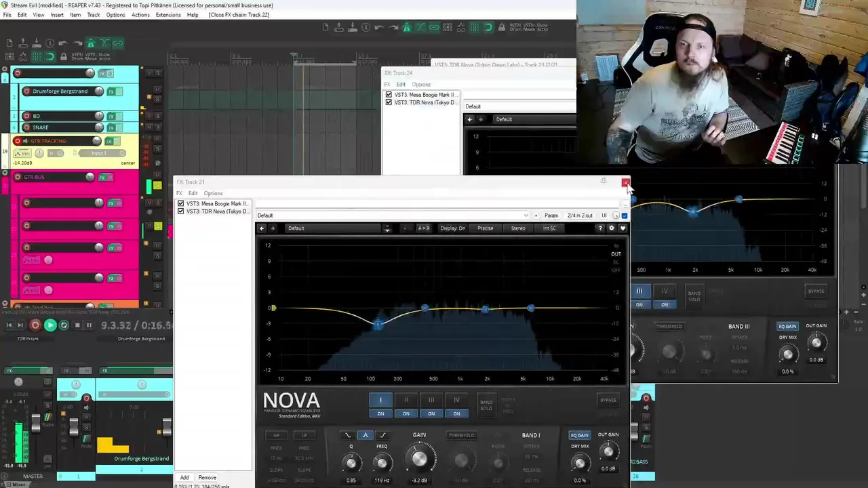The height and width of the screenshot is (488, 868).
Task: Select Nova band II tab button
Action: coord(406,399)
